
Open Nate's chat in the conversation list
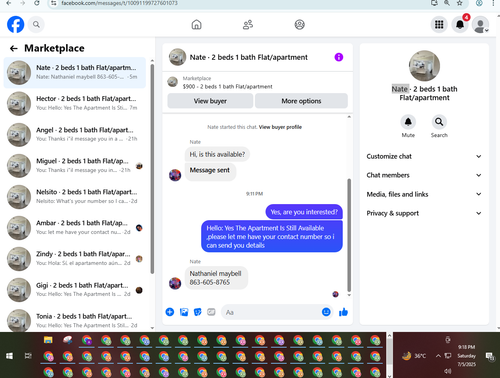coord(75,72)
